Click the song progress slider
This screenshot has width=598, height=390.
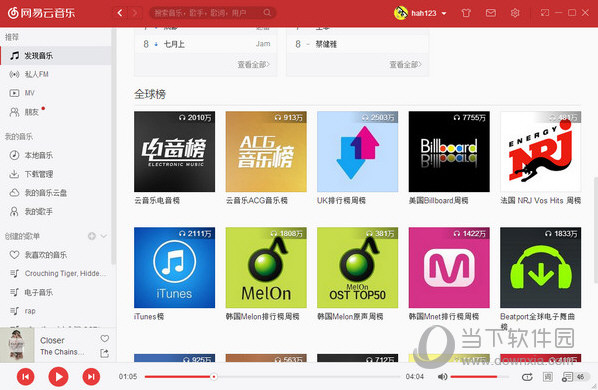[x=273, y=377]
